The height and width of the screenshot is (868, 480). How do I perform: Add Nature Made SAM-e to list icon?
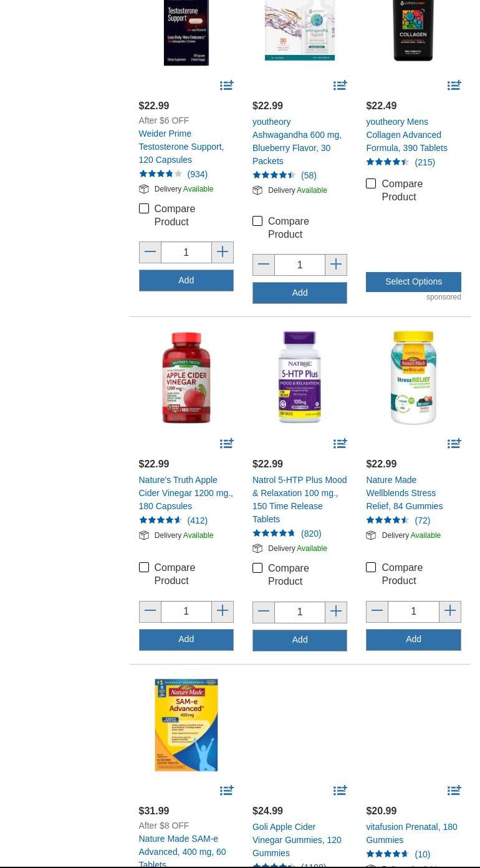pyautogui.click(x=227, y=790)
